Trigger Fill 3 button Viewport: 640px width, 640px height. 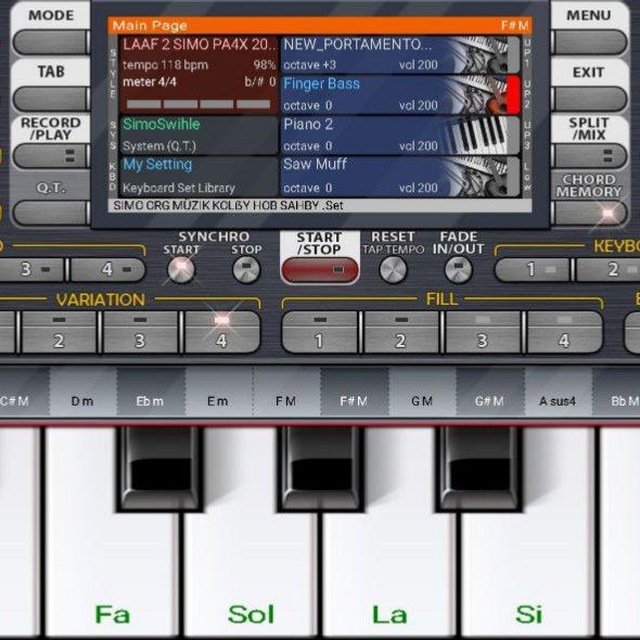pyautogui.click(x=483, y=333)
